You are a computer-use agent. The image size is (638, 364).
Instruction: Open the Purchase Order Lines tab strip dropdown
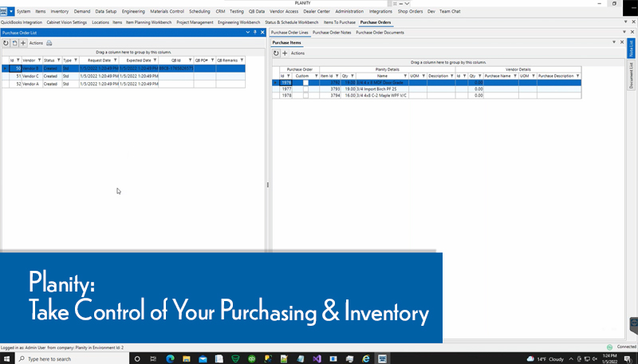coord(624,32)
